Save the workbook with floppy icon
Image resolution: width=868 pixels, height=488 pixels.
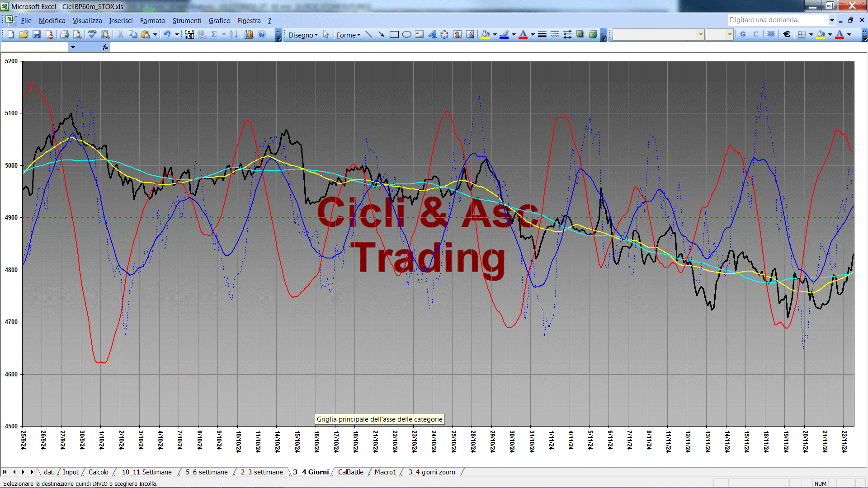click(37, 34)
